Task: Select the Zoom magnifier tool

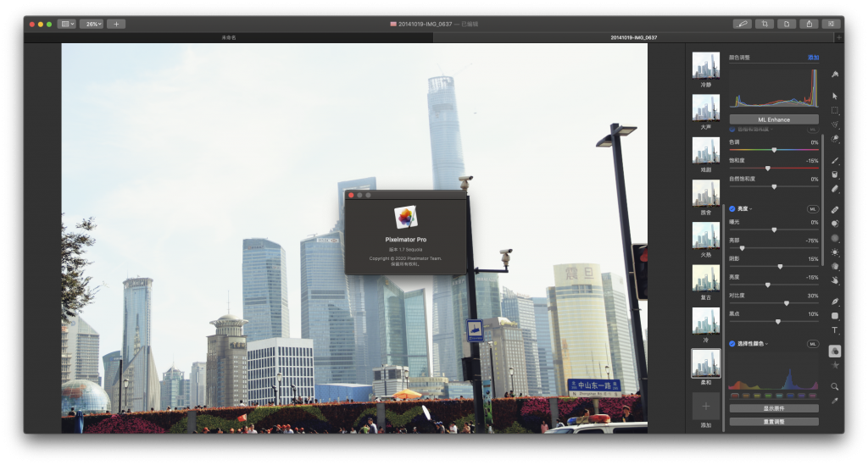Action: click(835, 386)
